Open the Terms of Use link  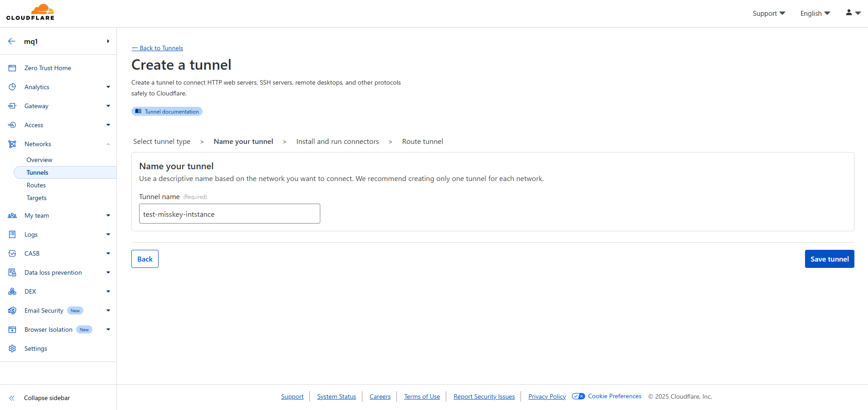(x=422, y=396)
